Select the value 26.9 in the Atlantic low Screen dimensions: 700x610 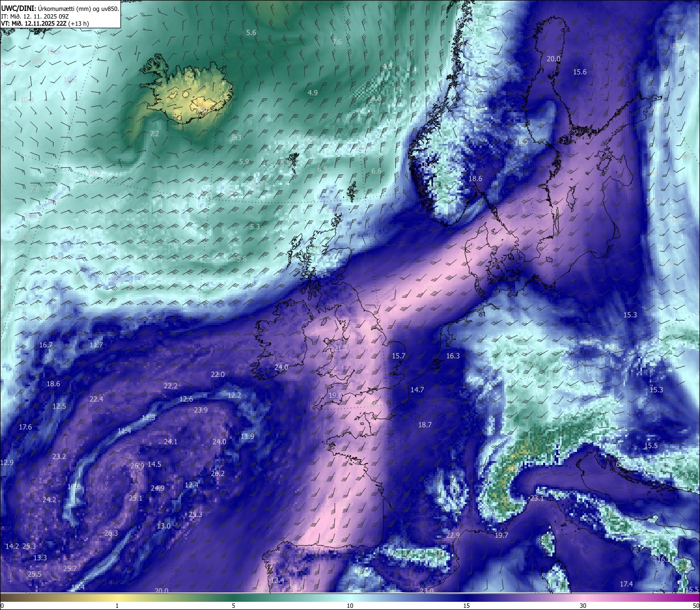[x=137, y=466]
